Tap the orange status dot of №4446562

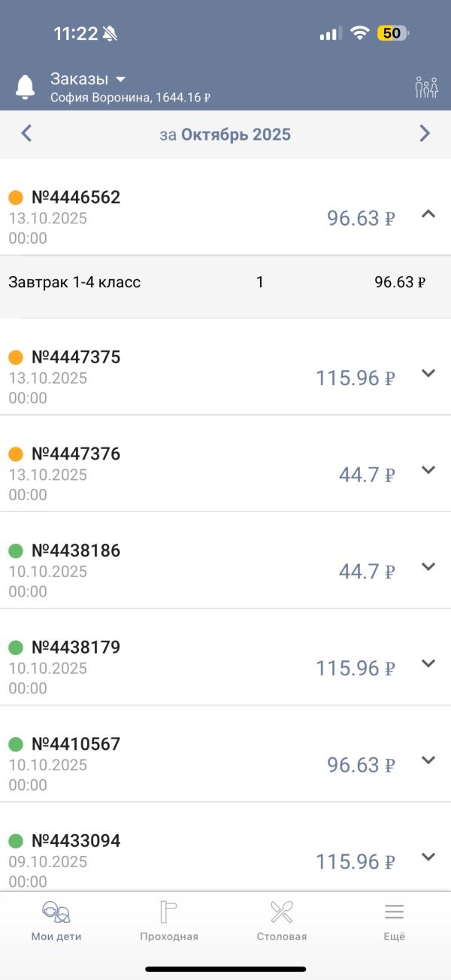16,198
